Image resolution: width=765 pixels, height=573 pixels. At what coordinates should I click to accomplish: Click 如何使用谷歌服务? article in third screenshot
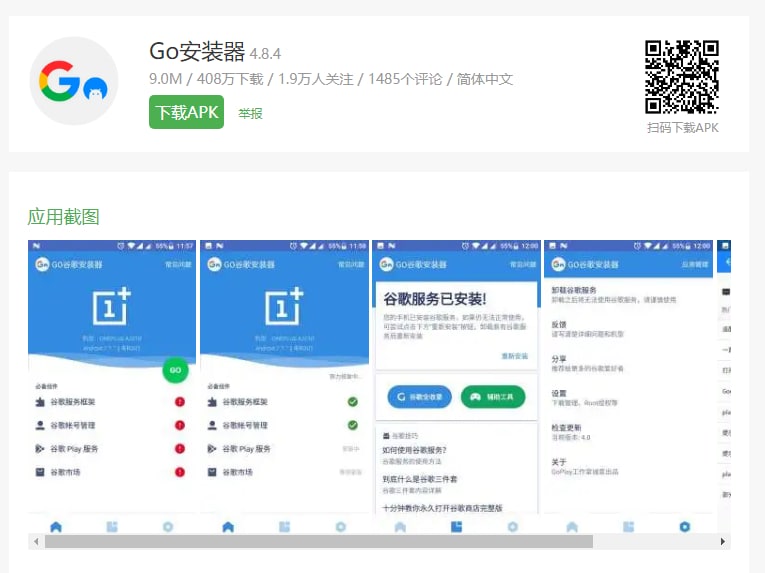(414, 454)
